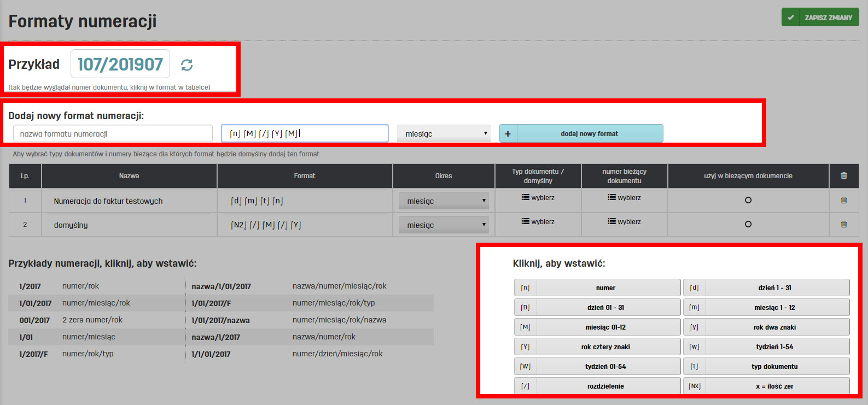Delete the 'Numeracja do faktur testowych' row
The height and width of the screenshot is (405, 868).
(x=843, y=201)
